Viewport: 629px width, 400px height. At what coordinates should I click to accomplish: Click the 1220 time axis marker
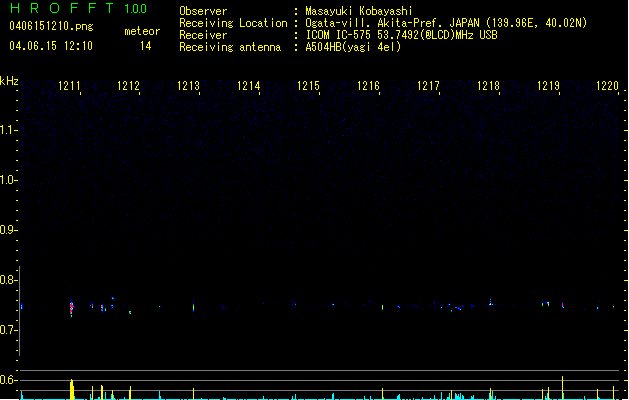coord(607,86)
